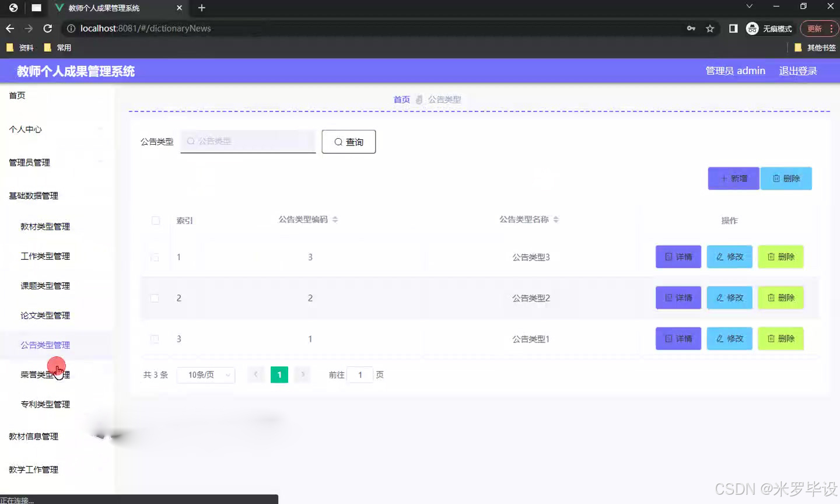Click the 共 3 条 total count text
Screen dimensions: 840x504
(156, 375)
